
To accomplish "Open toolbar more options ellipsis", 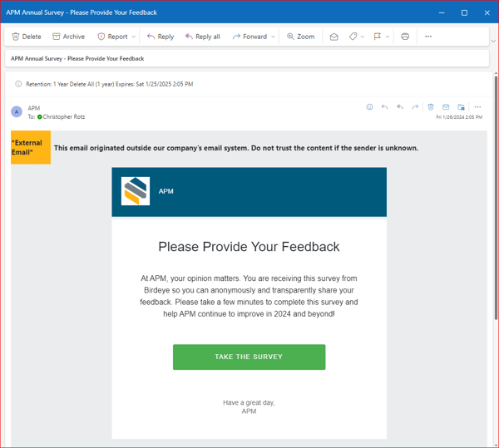I will click(x=428, y=37).
